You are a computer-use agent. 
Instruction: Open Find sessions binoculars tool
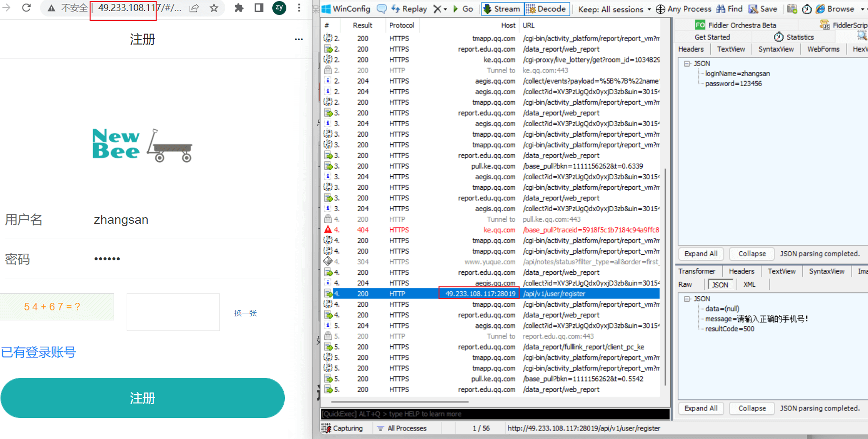[x=729, y=9]
